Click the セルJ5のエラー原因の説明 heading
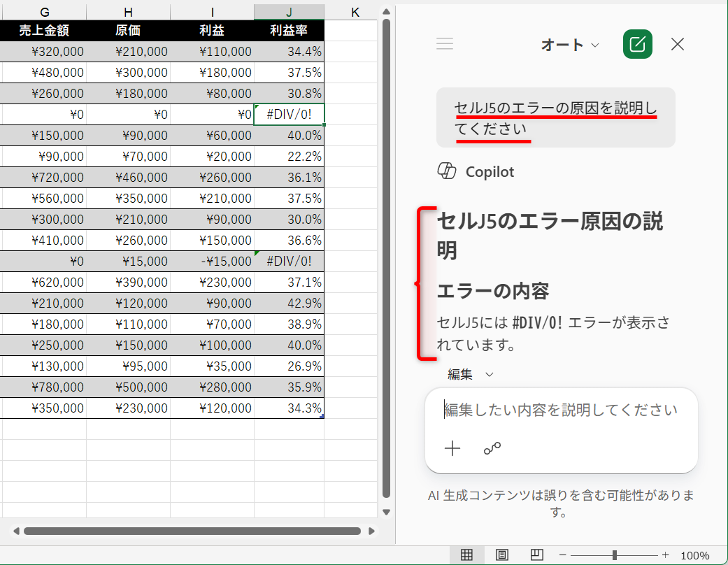The width and height of the screenshot is (728, 565). coord(550,236)
